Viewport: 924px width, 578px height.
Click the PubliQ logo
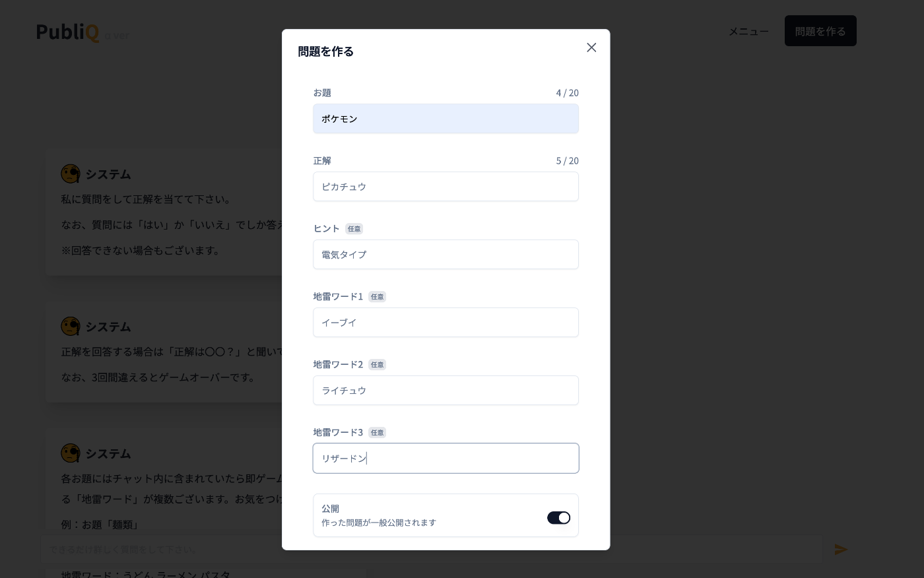(x=68, y=32)
